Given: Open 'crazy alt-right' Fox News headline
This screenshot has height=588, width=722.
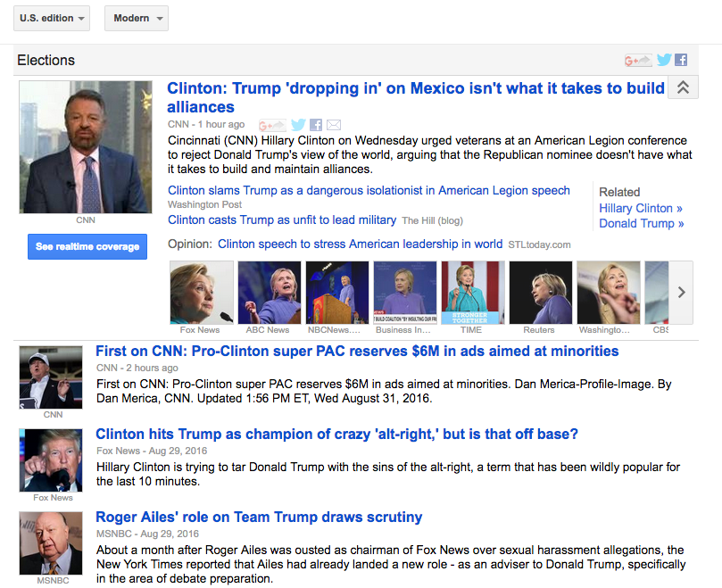Looking at the screenshot, I should coord(336,435).
